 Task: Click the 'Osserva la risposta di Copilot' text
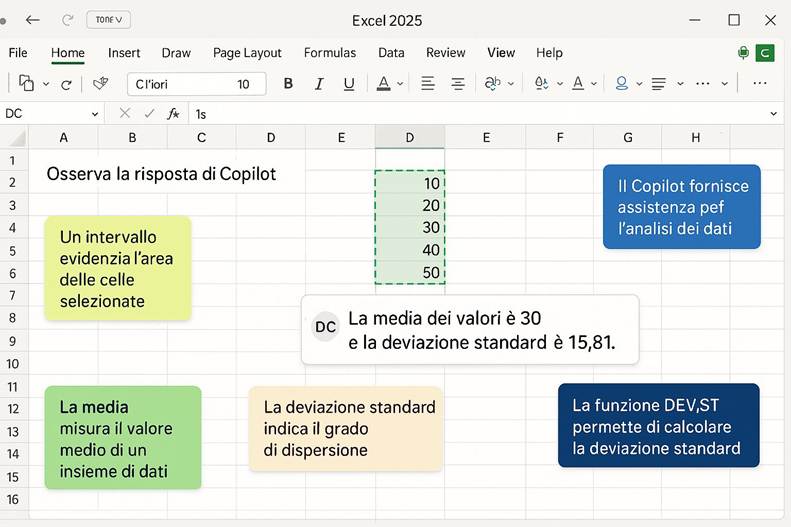click(161, 174)
